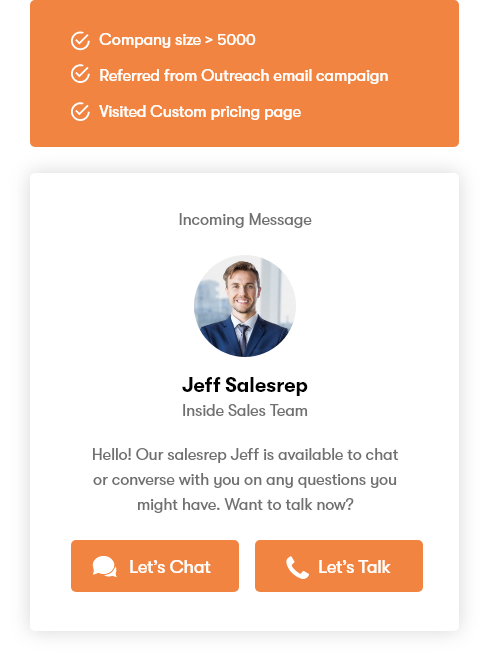Click the 'Want to talk now?' sentence
The image size is (489, 661).
(289, 505)
